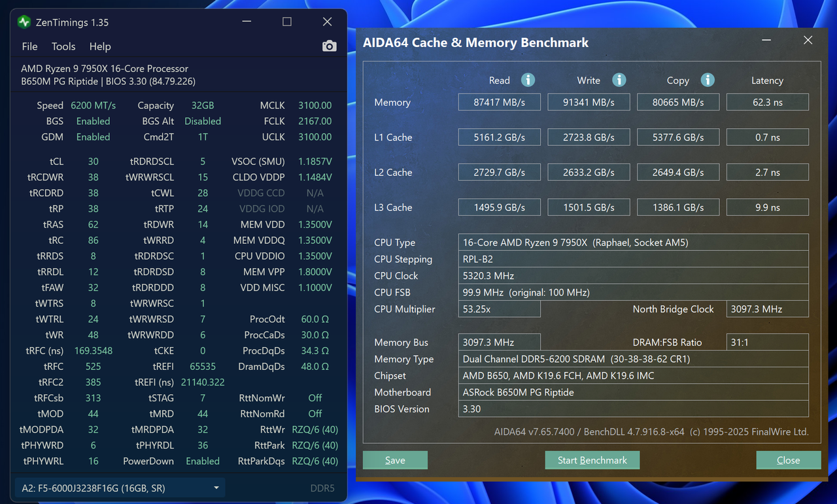Image resolution: width=837 pixels, height=504 pixels.
Task: Select L2 Cache Read value 2729.7 GB/s
Action: (500, 173)
